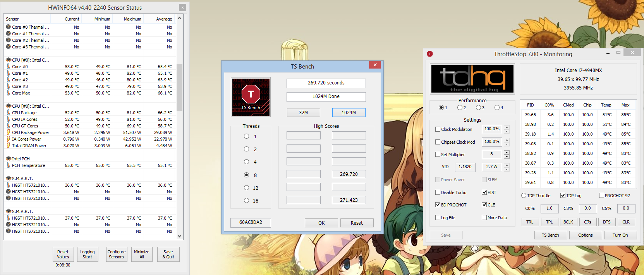The height and width of the screenshot is (275, 644).
Task: Click thermometer icon beside CPU Package row
Action: (8, 113)
